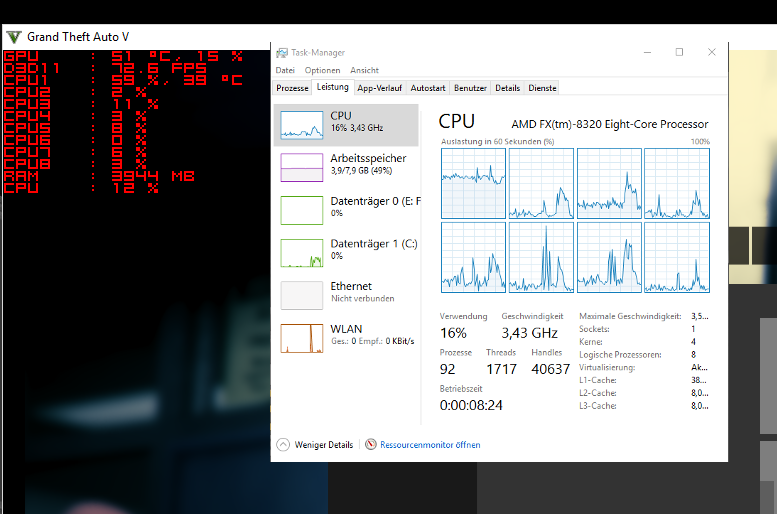
Task: Switch to the Prozesse tab
Action: click(x=292, y=88)
